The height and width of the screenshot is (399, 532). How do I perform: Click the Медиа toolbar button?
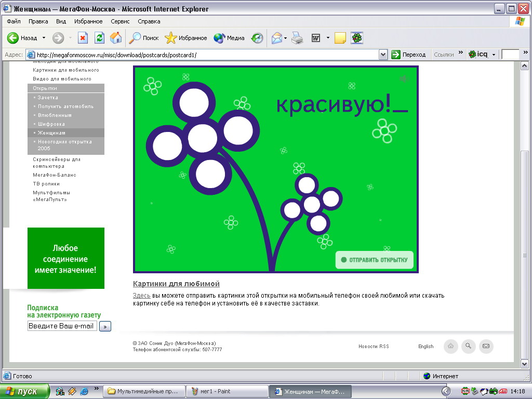(229, 38)
